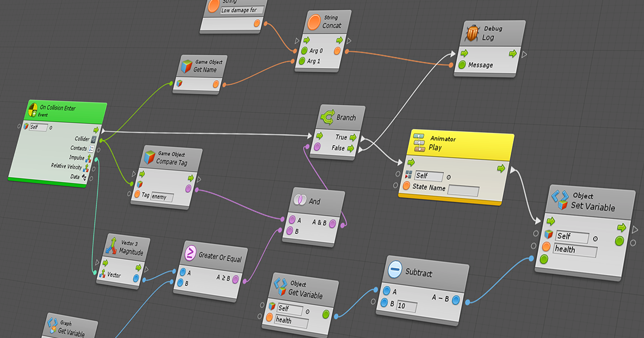Click the Vector 3 Magnitude axes icon

click(x=112, y=246)
